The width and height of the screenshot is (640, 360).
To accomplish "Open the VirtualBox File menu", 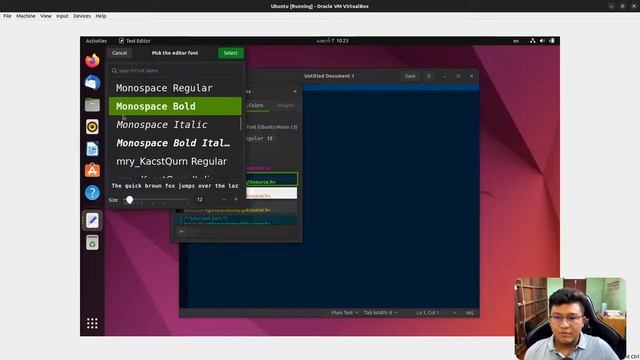I will [x=7, y=16].
